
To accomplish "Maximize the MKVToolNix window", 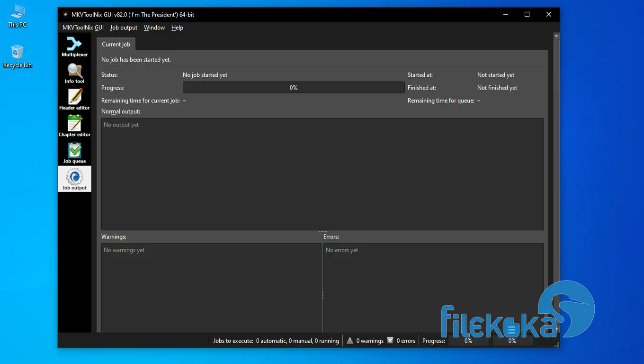I will (x=527, y=14).
